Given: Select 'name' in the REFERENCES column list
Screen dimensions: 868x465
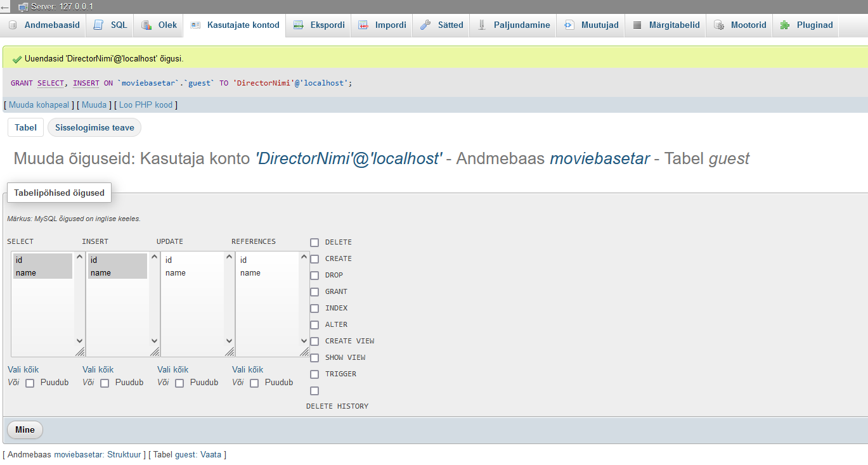Looking at the screenshot, I should (250, 273).
